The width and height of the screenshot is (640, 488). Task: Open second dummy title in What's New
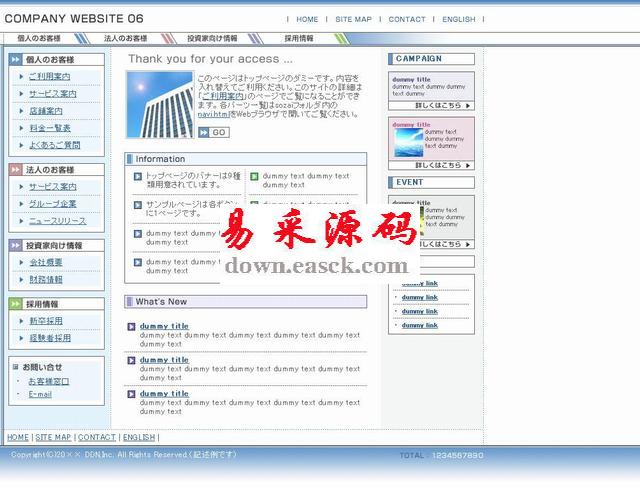[x=164, y=360]
